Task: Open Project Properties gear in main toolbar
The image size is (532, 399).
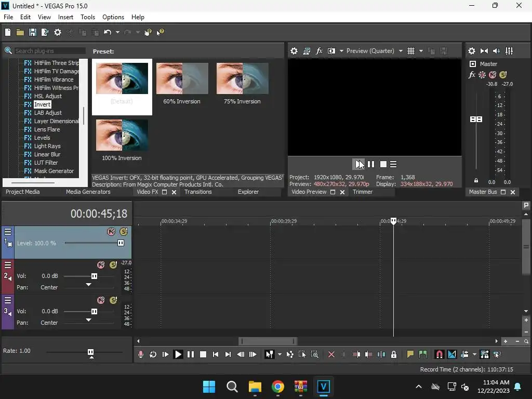Action: pyautogui.click(x=58, y=32)
